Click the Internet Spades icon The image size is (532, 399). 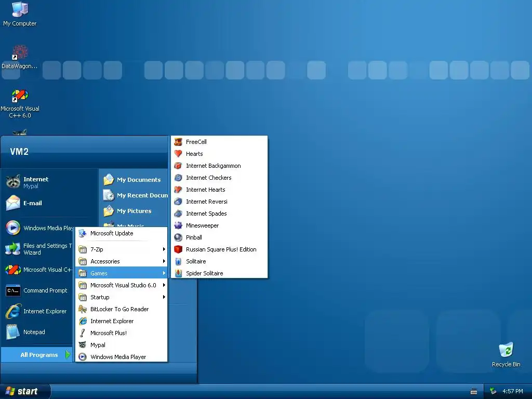click(x=178, y=214)
